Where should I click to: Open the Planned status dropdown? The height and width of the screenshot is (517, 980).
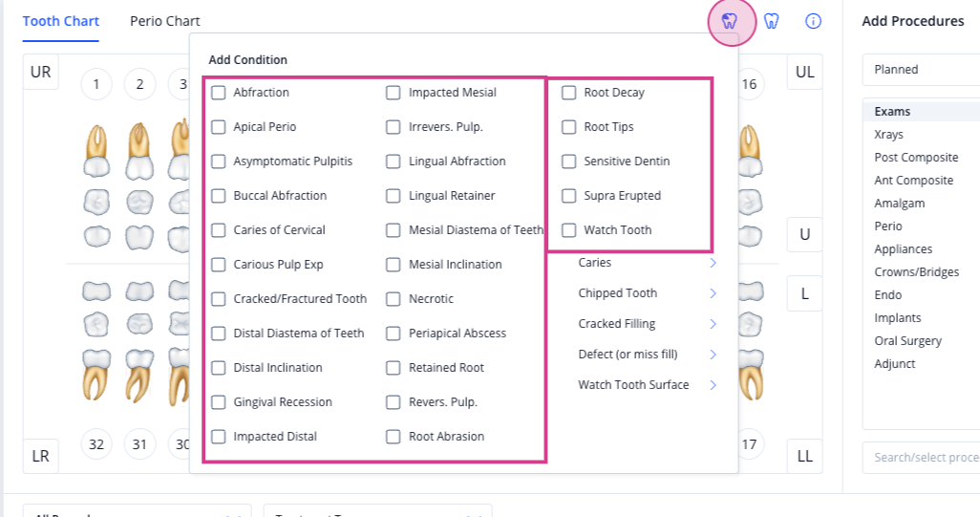921,70
